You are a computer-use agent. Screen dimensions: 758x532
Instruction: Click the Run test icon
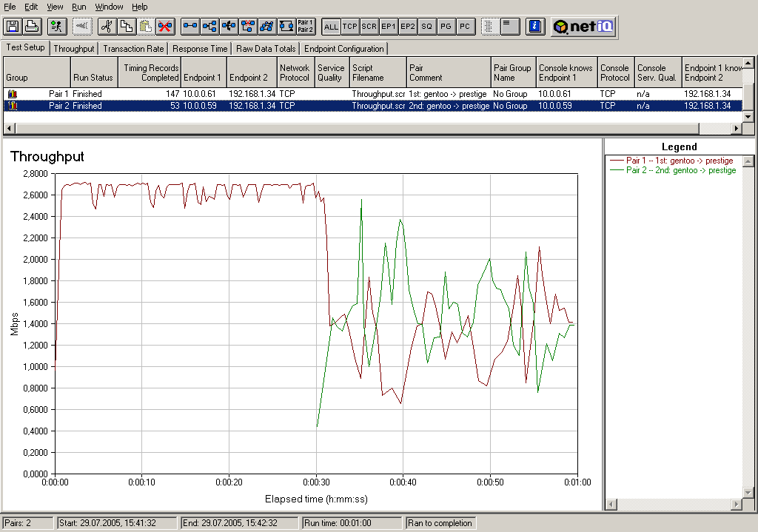click(x=56, y=27)
